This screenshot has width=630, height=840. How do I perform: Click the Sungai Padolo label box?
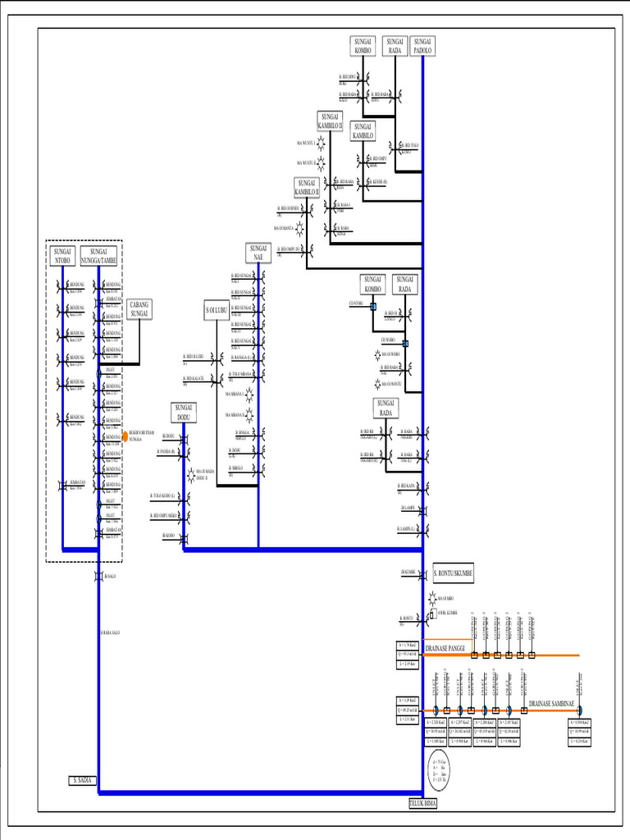coord(422,46)
